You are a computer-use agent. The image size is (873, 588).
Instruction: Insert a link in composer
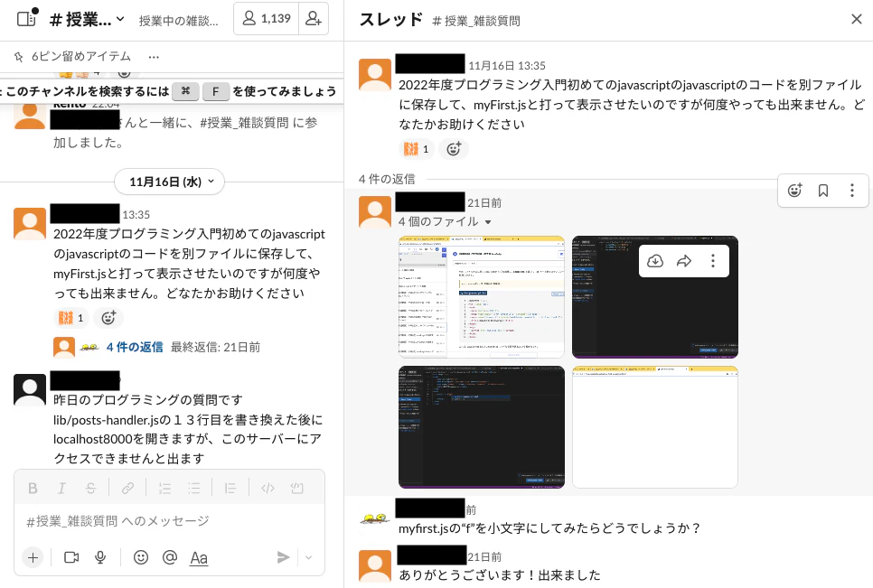click(127, 489)
